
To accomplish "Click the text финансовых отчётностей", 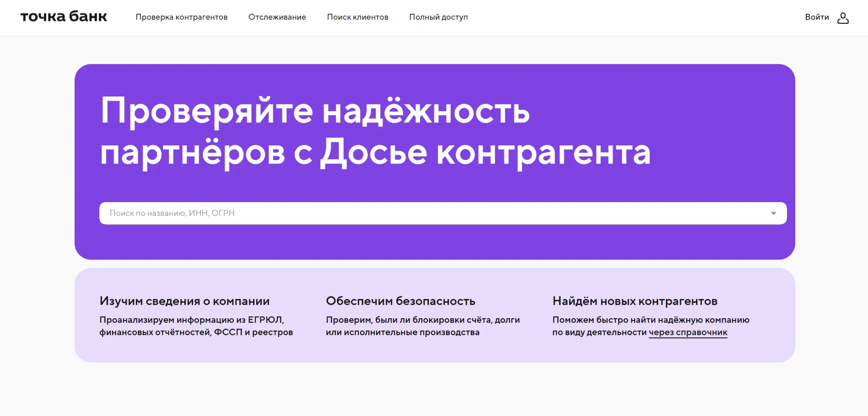I will coord(155,332).
